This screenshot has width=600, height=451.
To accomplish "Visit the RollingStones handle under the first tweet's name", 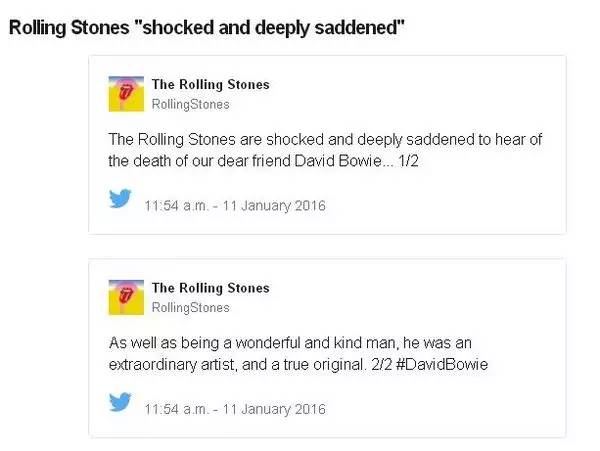I will click(190, 104).
